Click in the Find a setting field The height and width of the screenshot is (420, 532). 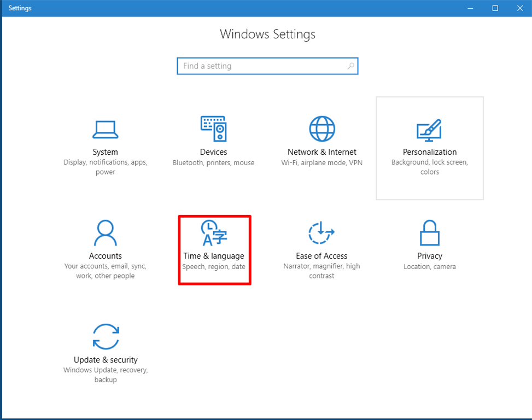[267, 66]
